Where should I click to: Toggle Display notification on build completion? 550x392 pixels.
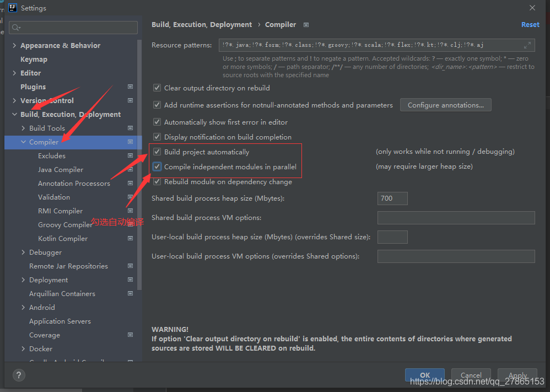coord(157,137)
